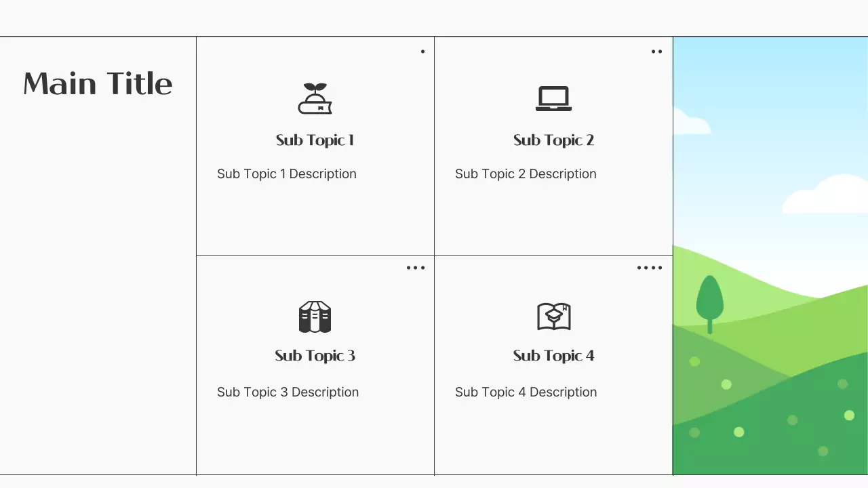Click the two-dot marker in Sub Topic 2 cell
This screenshot has height=488, width=868.
tap(656, 52)
